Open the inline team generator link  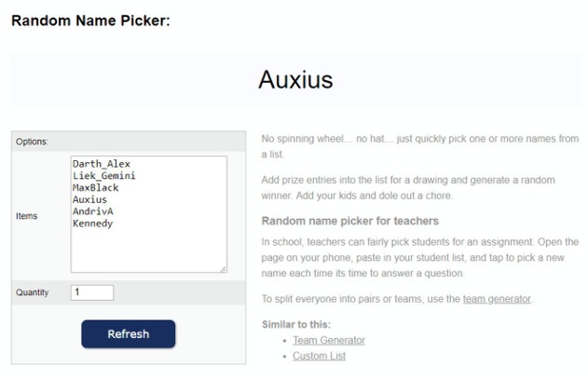point(497,299)
